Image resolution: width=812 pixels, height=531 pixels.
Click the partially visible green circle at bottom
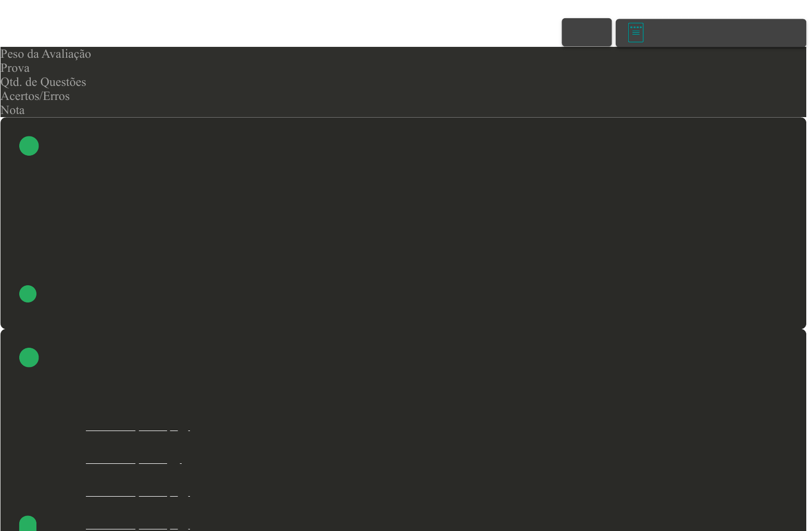click(28, 524)
